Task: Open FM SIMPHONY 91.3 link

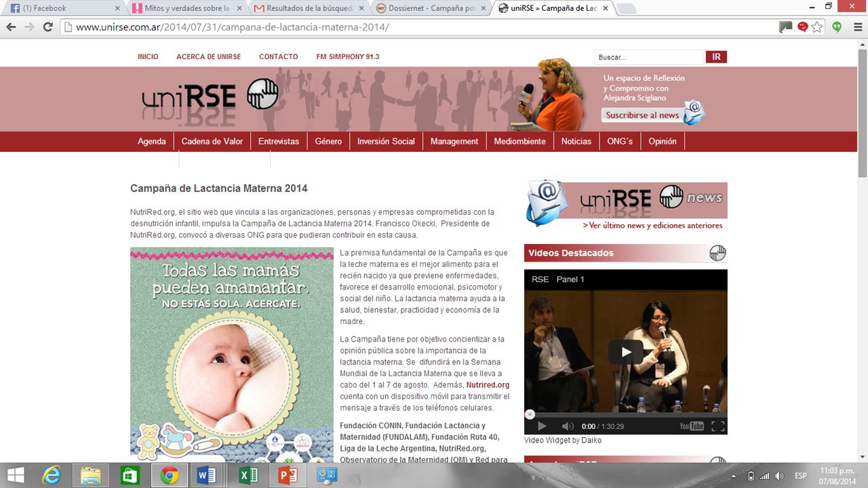Action: [347, 57]
